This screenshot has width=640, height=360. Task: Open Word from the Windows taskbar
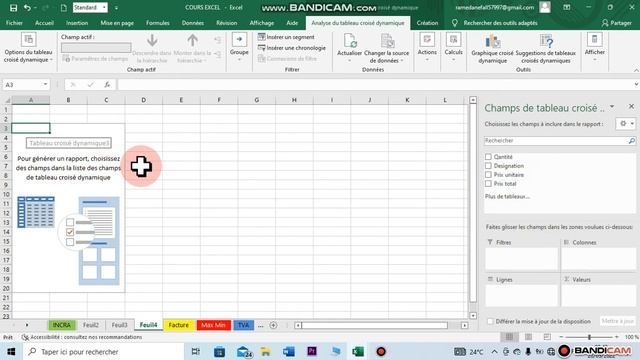289,351
